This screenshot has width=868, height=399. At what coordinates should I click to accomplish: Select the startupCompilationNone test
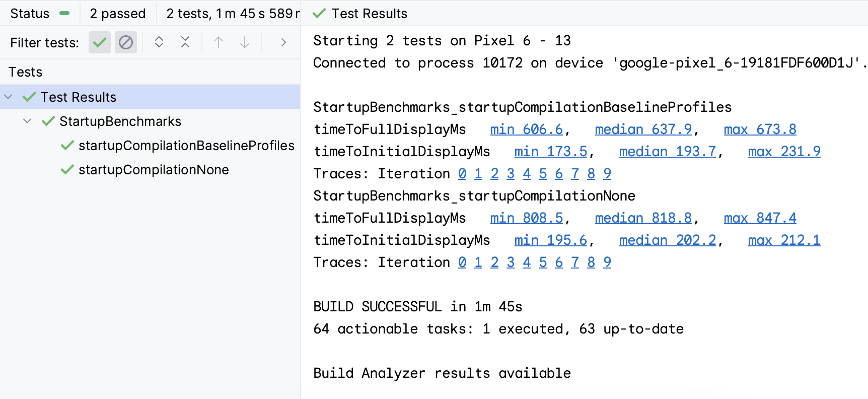154,170
